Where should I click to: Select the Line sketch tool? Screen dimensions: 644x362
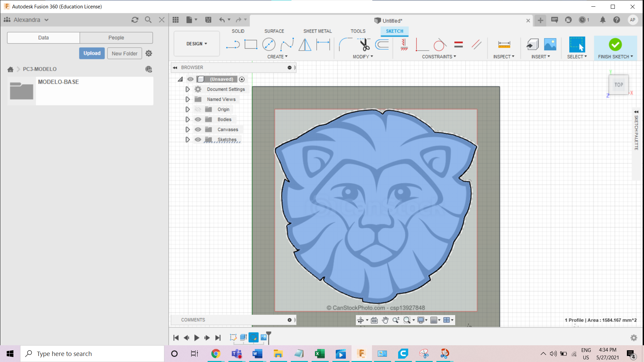pos(233,44)
